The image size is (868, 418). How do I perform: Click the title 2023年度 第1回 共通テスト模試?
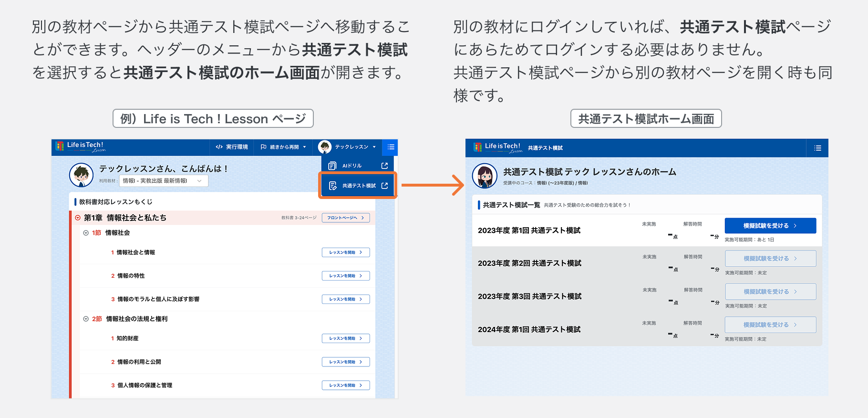tap(529, 230)
